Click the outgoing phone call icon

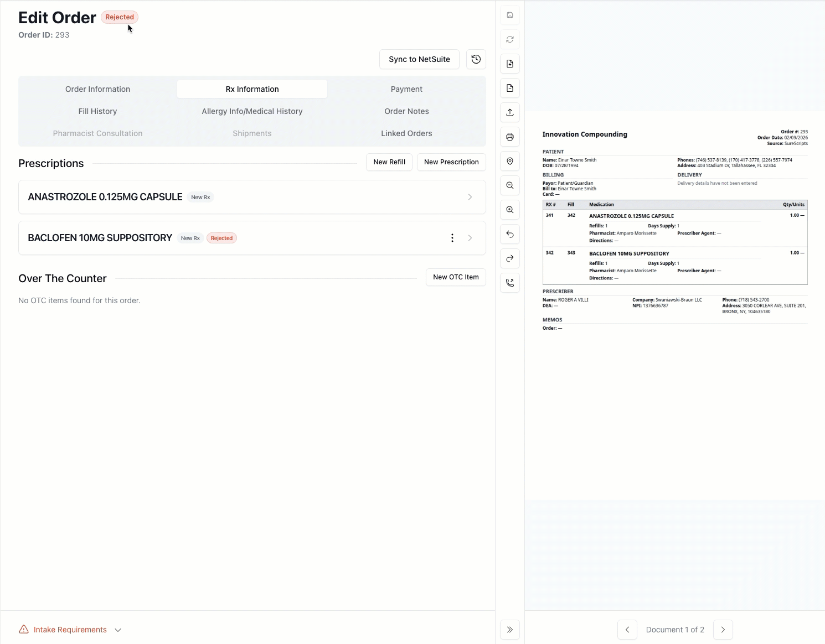510,283
